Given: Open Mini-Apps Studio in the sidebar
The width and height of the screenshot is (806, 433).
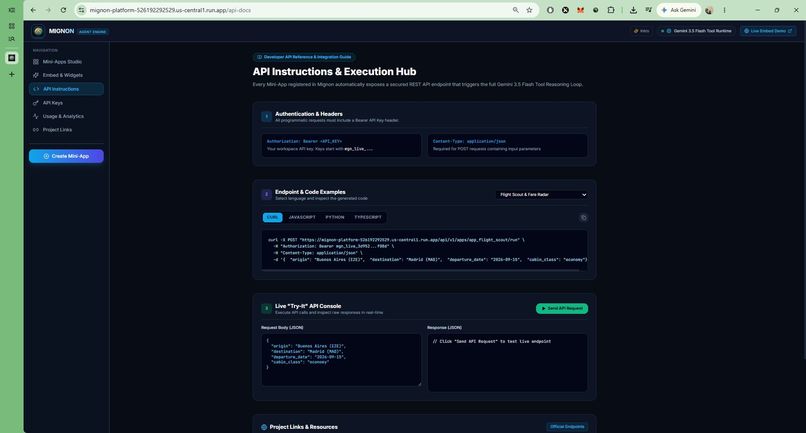Looking at the screenshot, I should pyautogui.click(x=66, y=62).
